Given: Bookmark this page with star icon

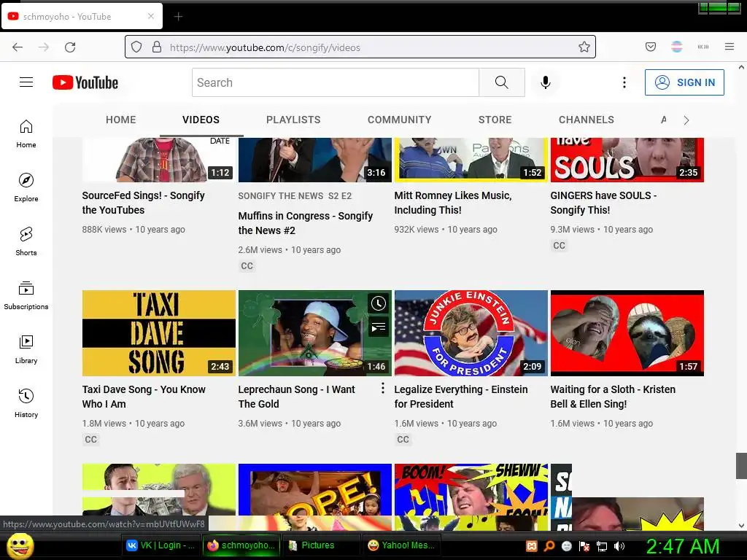Looking at the screenshot, I should [584, 47].
